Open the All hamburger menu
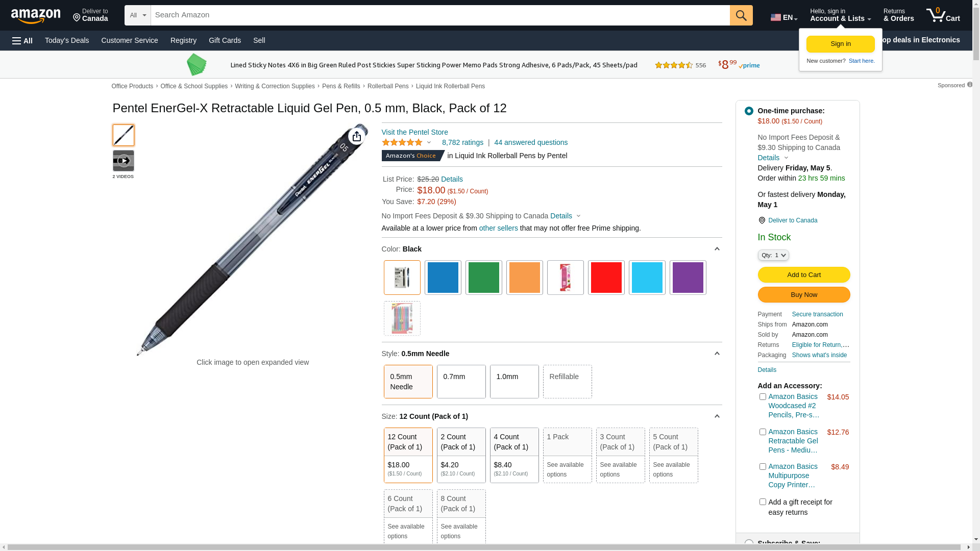980x551 pixels. [x=22, y=41]
